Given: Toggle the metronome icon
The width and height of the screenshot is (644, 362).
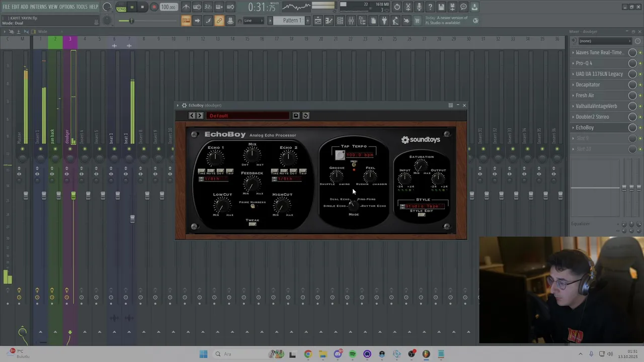Looking at the screenshot, I should coord(186,7).
